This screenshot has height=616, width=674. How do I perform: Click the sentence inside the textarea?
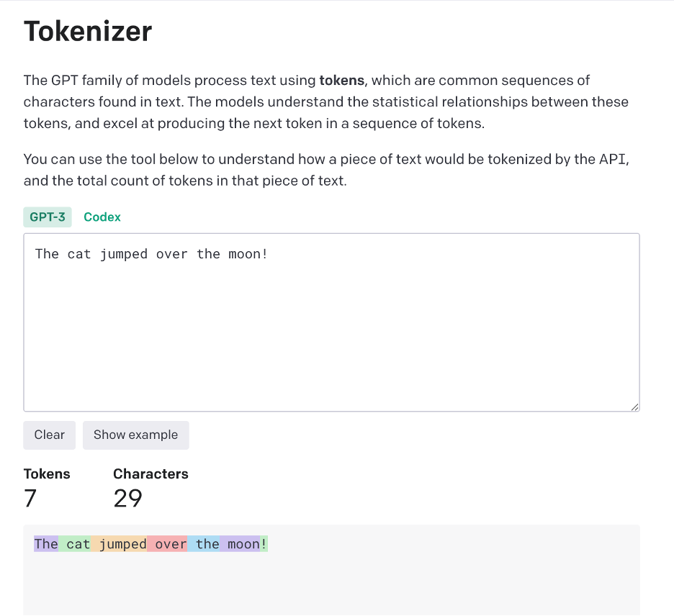pos(149,253)
